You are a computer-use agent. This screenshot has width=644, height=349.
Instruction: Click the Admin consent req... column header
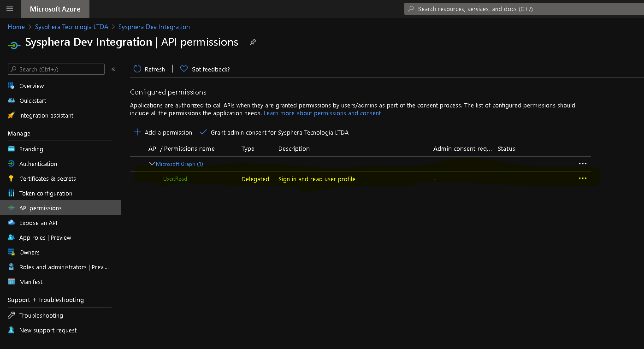click(x=463, y=148)
